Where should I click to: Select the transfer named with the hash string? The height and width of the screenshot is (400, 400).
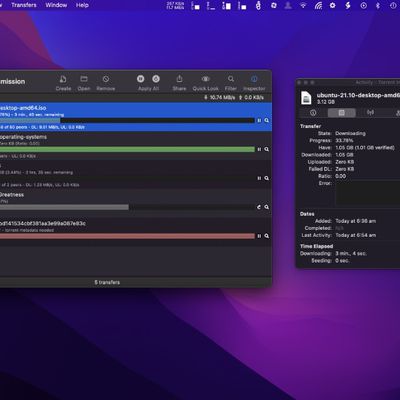pos(136,232)
